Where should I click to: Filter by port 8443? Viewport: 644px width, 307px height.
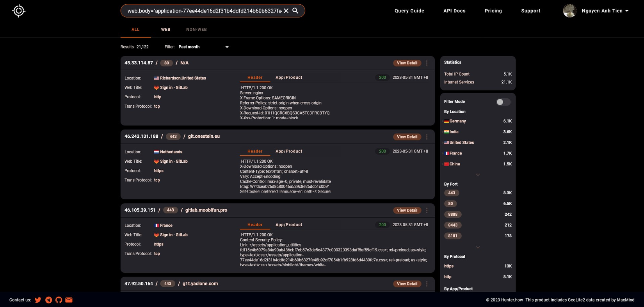click(x=453, y=225)
